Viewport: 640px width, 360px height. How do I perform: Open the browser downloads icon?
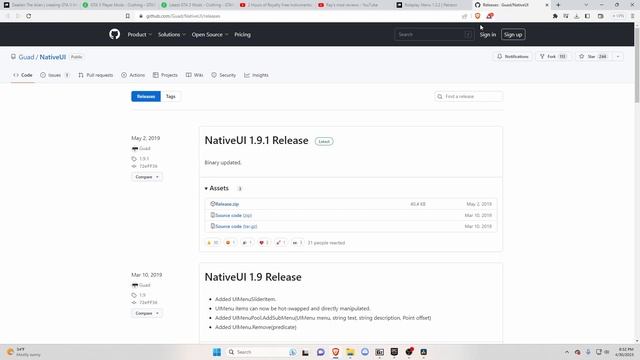pos(577,16)
